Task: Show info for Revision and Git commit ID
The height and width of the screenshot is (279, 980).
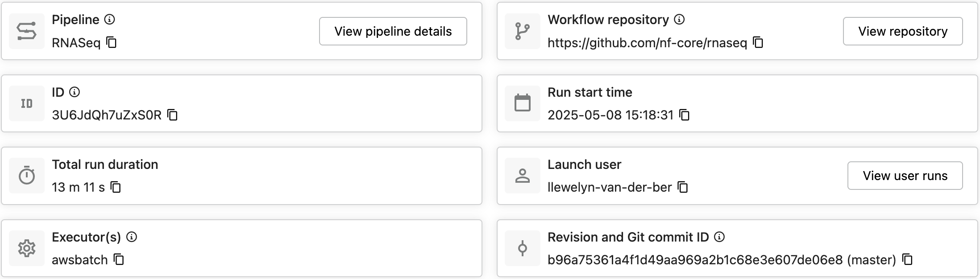Action: (x=719, y=237)
